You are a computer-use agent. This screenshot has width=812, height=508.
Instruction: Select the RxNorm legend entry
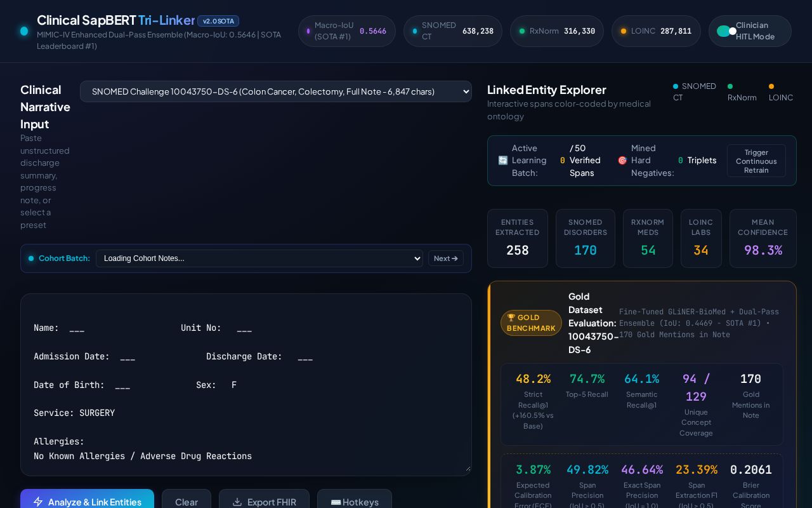742,91
